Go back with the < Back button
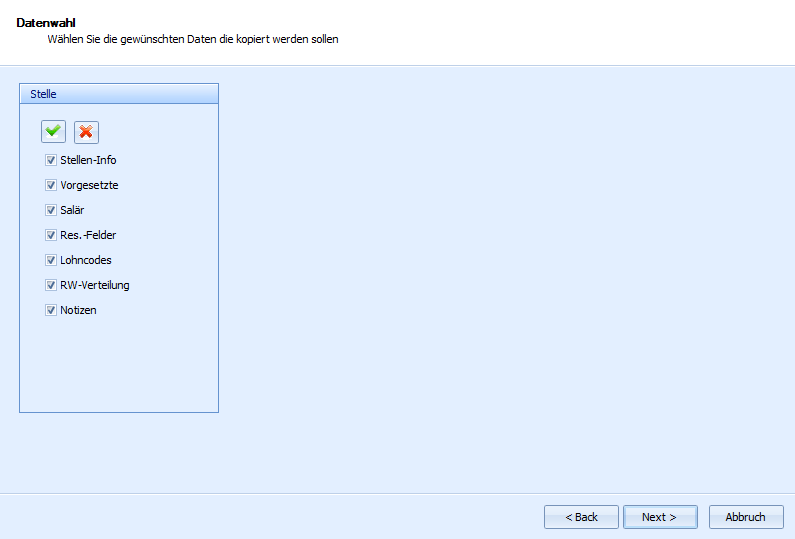The width and height of the screenshot is (795, 539). point(581,517)
